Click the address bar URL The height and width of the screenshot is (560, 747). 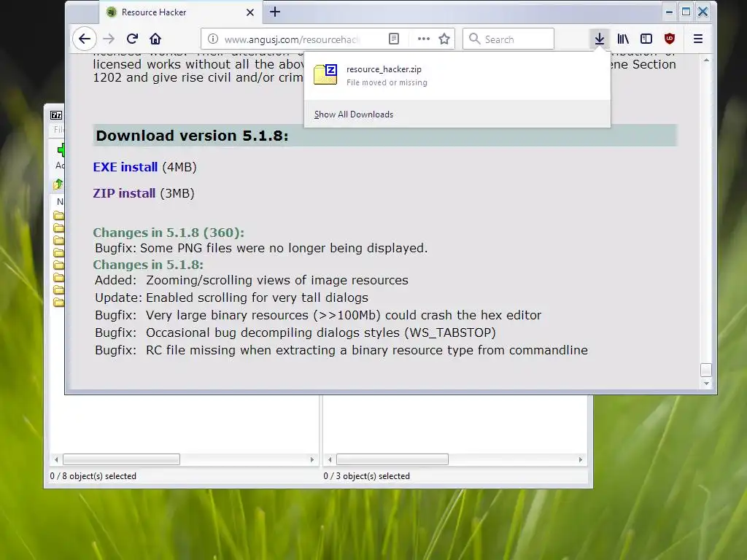(x=292, y=39)
